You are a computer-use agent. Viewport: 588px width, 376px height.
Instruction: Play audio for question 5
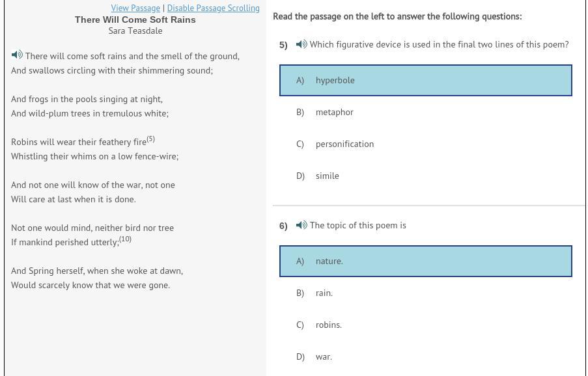(x=301, y=44)
